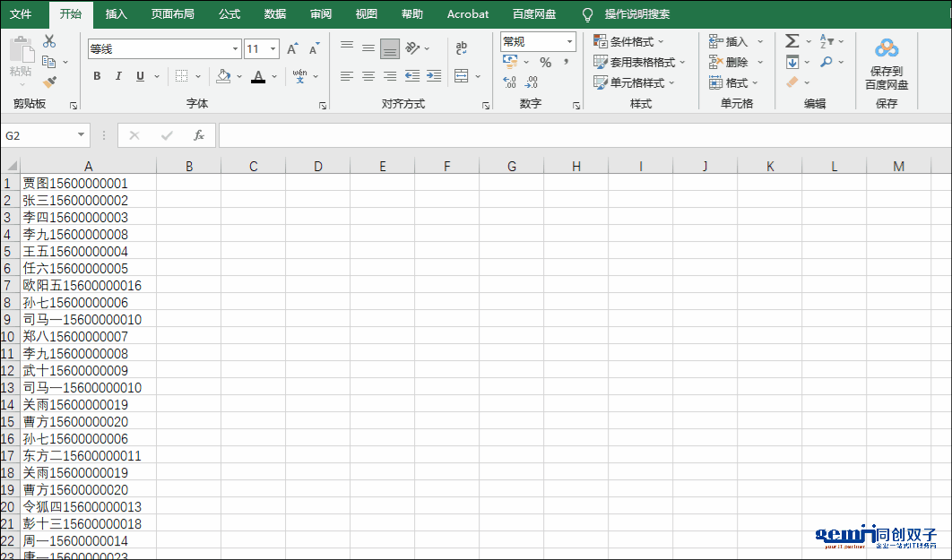Image resolution: width=952 pixels, height=560 pixels.
Task: Open the font name dropdown 等线
Action: (236, 49)
